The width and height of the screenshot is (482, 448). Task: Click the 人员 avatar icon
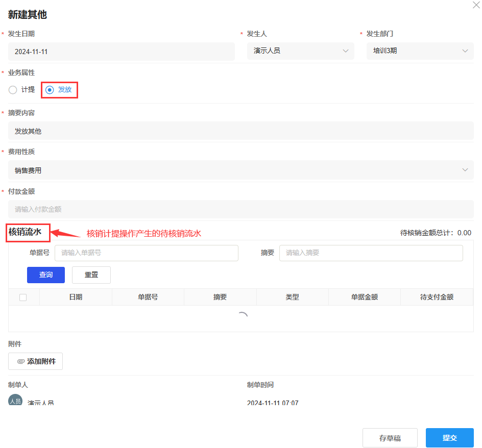coord(15,401)
